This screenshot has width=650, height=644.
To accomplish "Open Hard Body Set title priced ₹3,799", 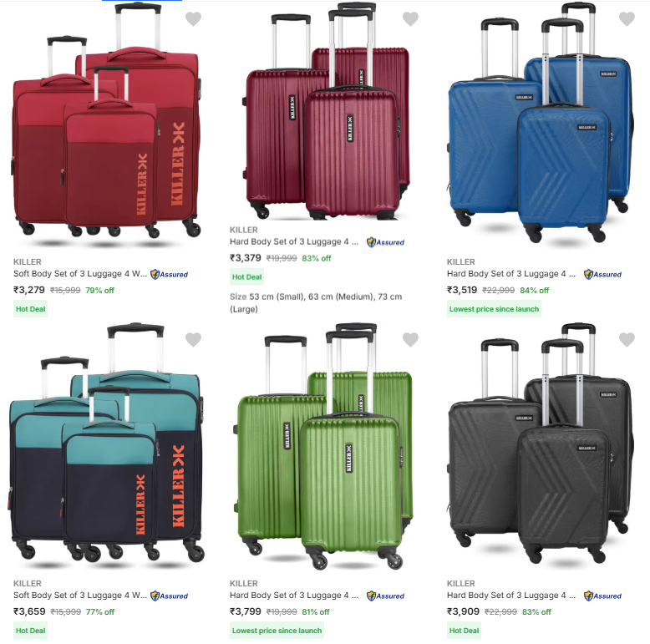I will 294,596.
